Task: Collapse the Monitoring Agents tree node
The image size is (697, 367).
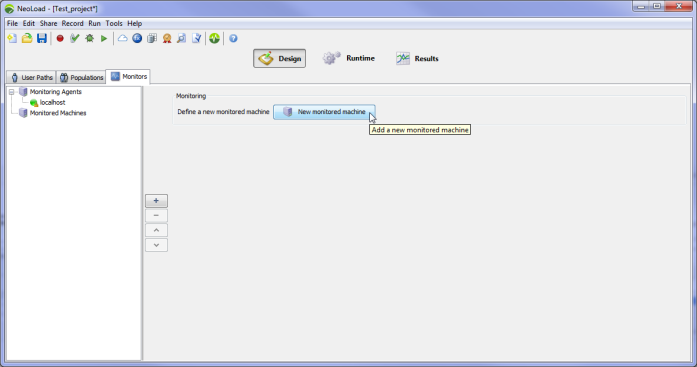Action: point(12,92)
